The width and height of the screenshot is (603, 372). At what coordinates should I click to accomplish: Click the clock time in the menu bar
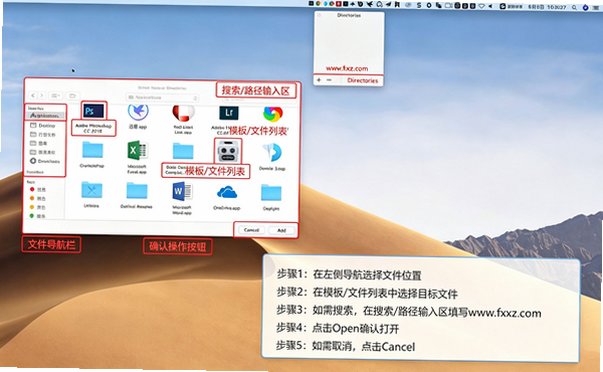(x=557, y=7)
